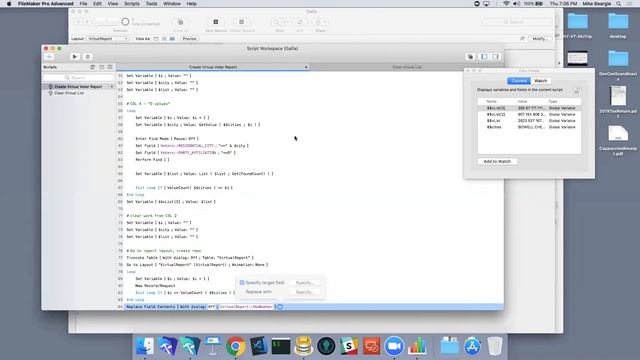640x360 pixels.
Task: Click Add to Watch button
Action: (497, 162)
